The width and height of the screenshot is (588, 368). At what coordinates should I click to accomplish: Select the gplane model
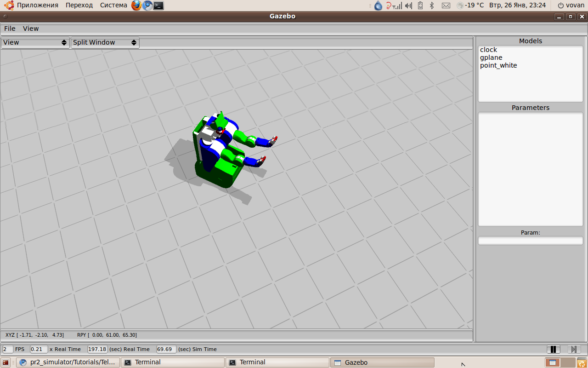[x=491, y=57]
